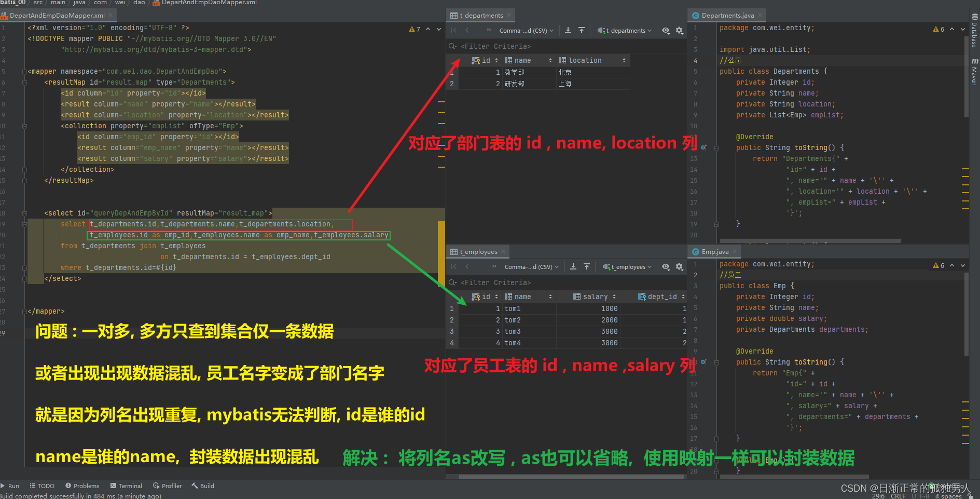This screenshot has width=980, height=499.
Task: Switch to Emp.java editor tab
Action: pos(714,252)
